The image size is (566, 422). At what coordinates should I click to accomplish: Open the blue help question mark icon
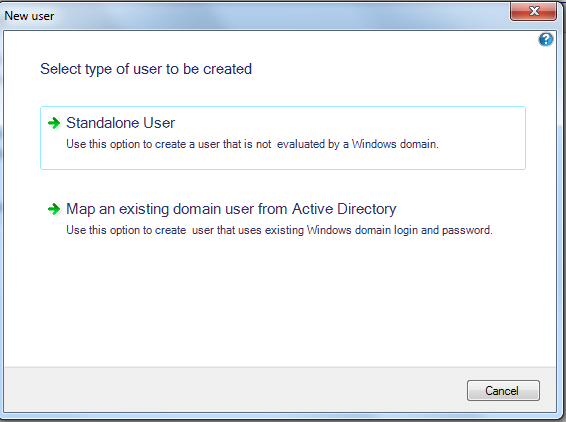coord(546,39)
